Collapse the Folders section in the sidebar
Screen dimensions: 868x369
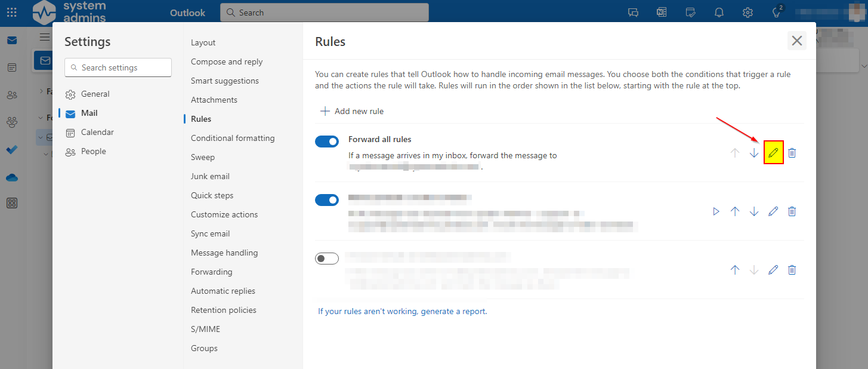pos(40,117)
